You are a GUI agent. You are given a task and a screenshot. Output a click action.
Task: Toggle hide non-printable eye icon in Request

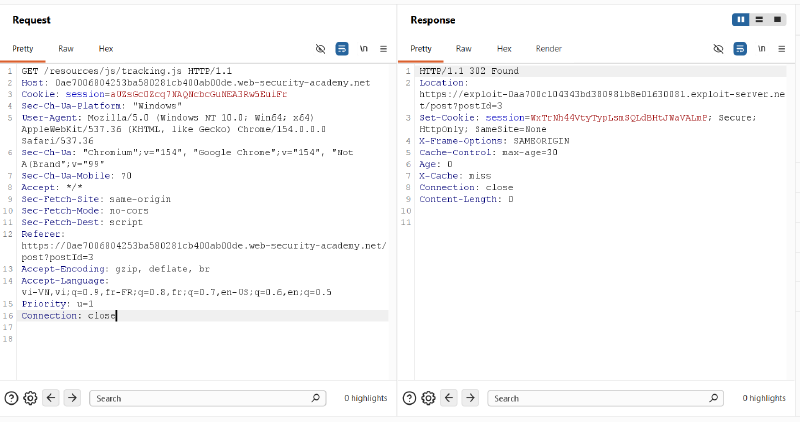pyautogui.click(x=320, y=49)
